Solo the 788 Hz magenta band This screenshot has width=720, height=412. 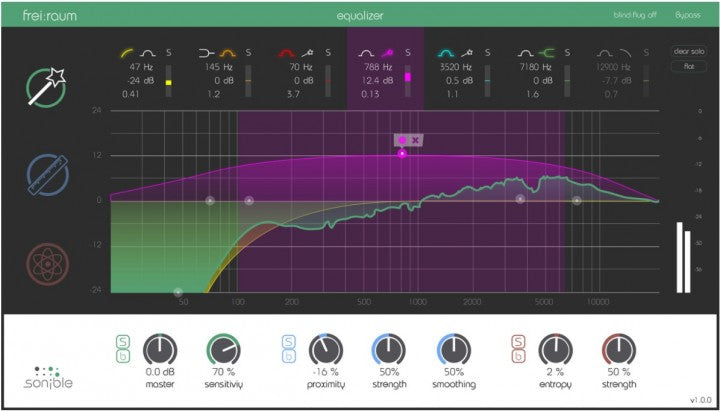407,51
